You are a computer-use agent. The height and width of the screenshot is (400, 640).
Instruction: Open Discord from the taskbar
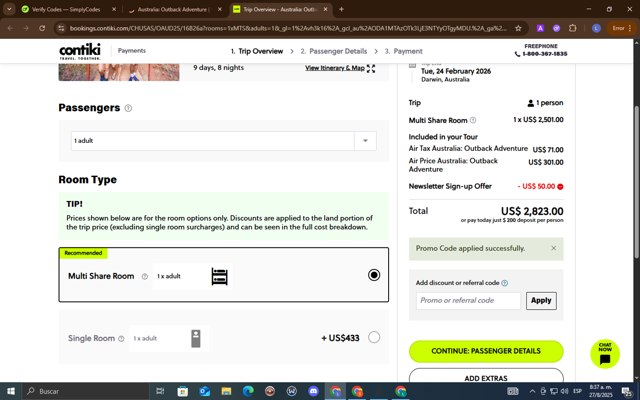click(x=313, y=391)
